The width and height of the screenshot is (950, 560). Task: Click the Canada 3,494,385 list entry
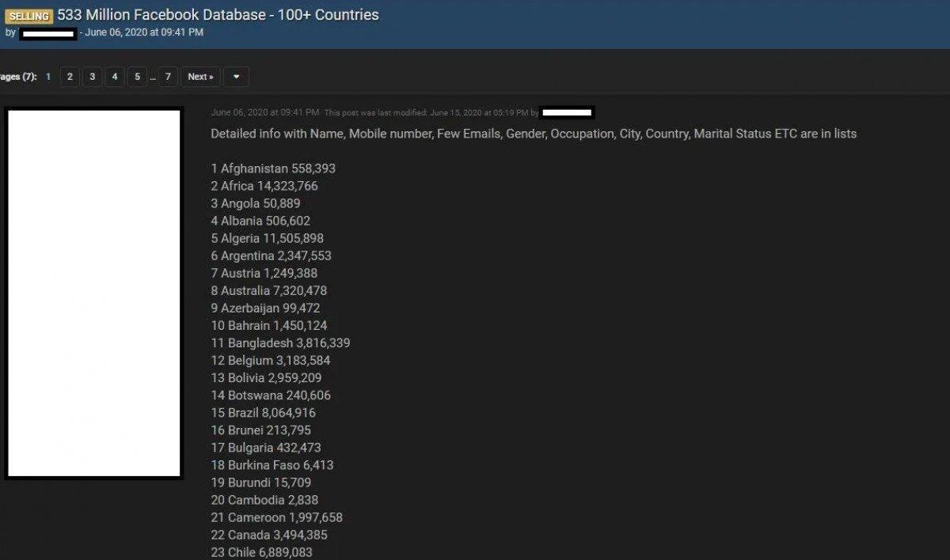(269, 535)
